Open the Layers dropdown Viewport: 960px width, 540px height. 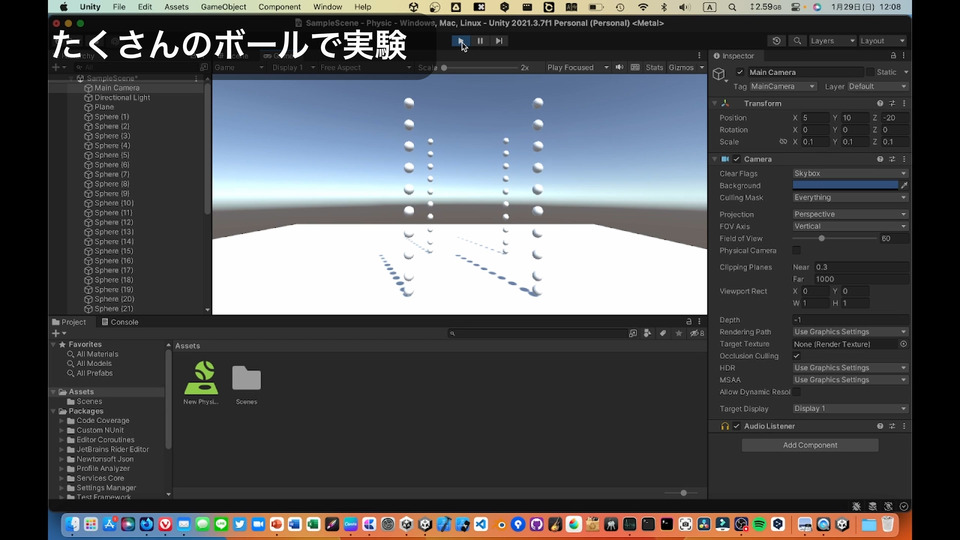(x=831, y=41)
